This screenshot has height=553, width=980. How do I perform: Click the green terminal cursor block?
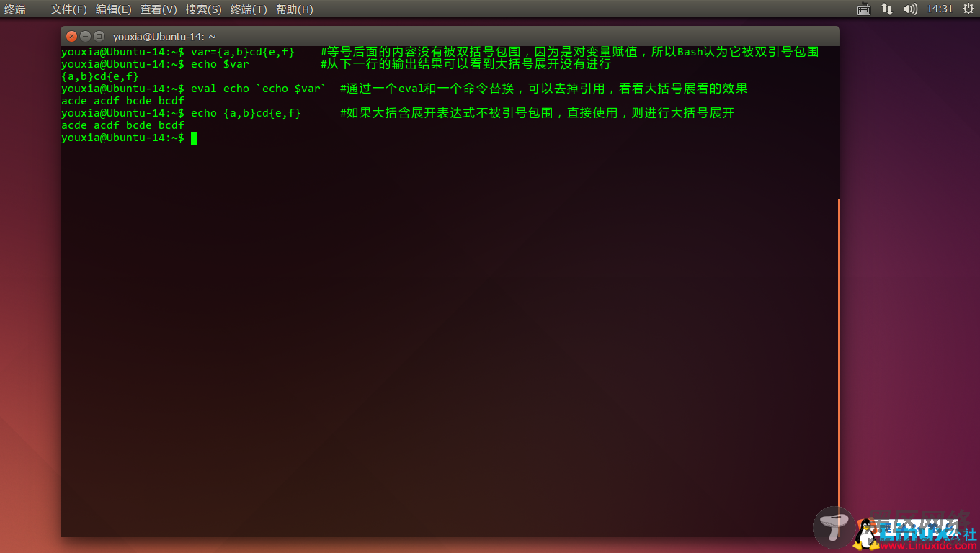pyautogui.click(x=194, y=138)
